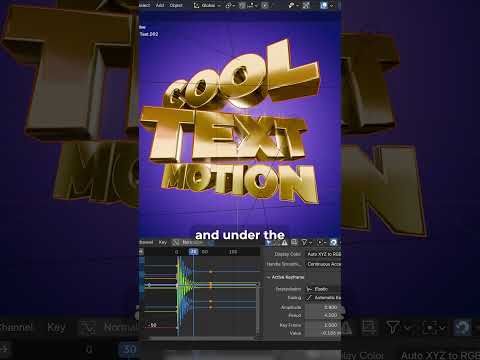480x360 pixels.
Task: Open the Easing dropdown showing Automatic Ease
Action: 323,297
